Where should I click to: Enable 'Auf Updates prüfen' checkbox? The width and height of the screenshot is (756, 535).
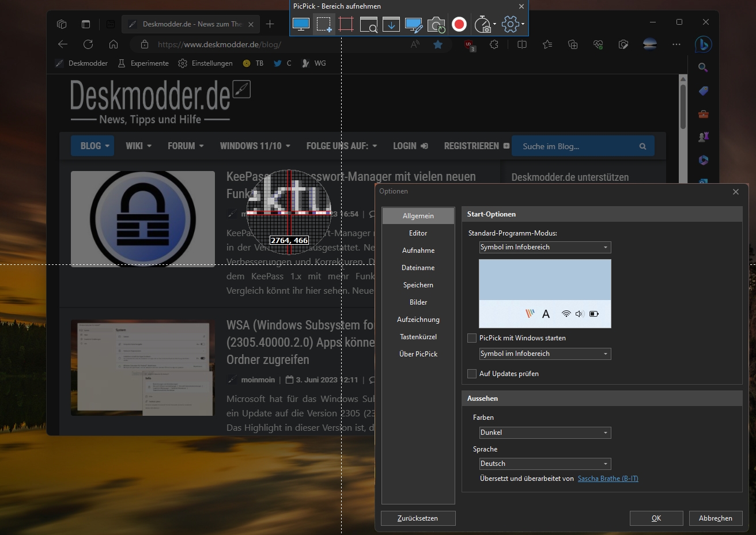[472, 374]
